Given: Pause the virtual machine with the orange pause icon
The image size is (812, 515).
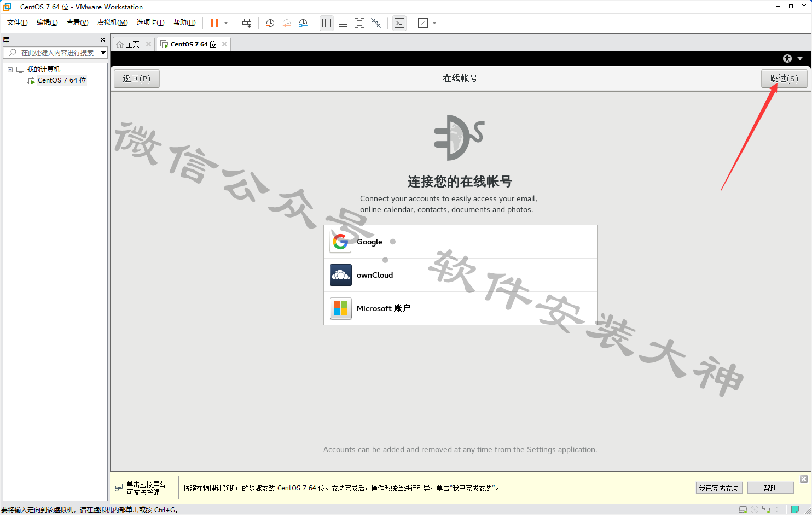Looking at the screenshot, I should click(214, 23).
